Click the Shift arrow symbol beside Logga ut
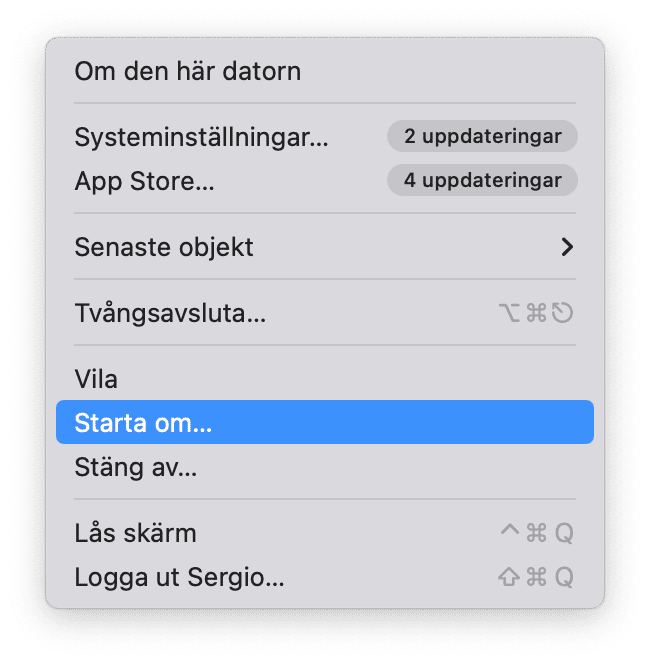Image resolution: width=650 pixels, height=662 pixels. [510, 577]
